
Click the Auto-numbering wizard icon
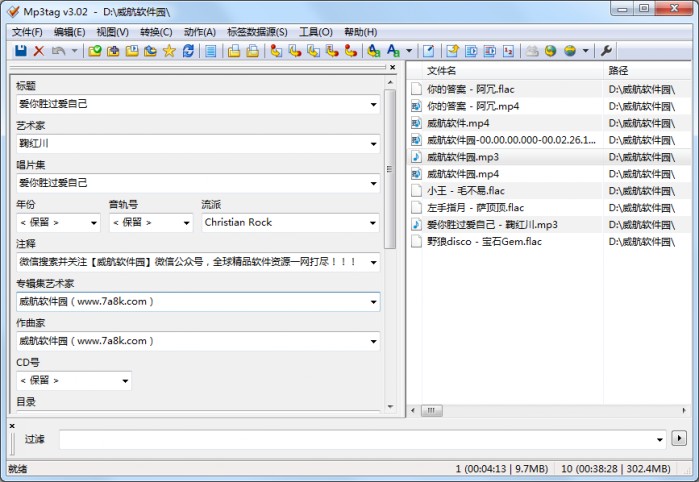[508, 51]
